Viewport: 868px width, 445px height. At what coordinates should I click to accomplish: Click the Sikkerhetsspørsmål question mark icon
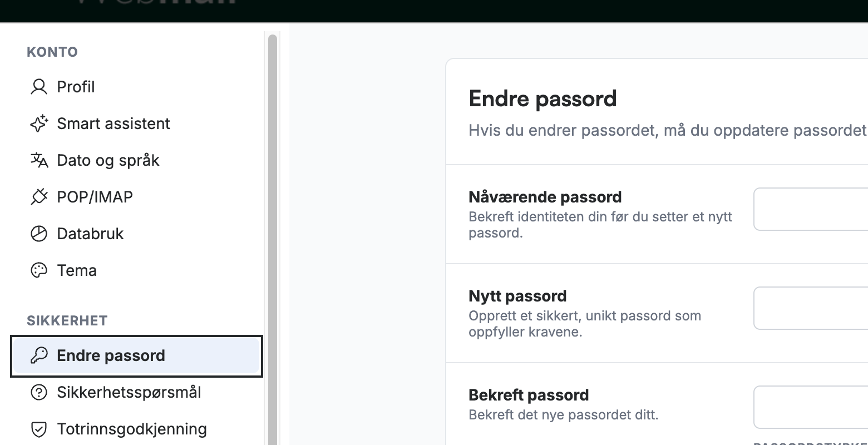(x=38, y=392)
